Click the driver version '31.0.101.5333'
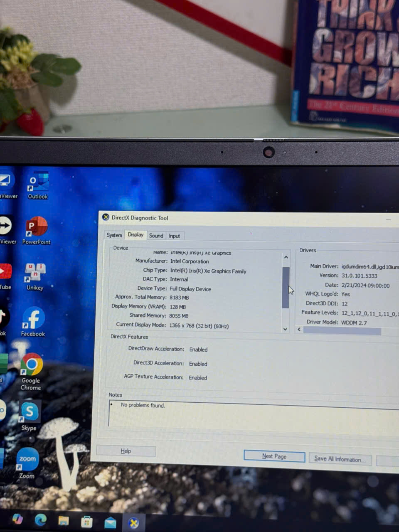 tap(360, 276)
